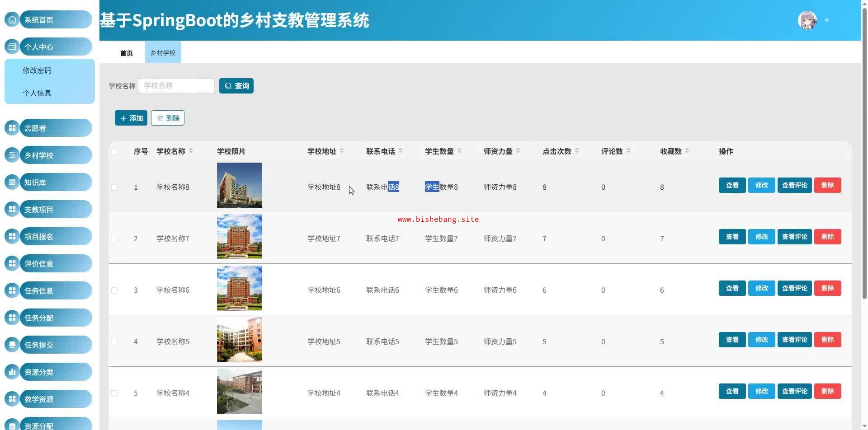Click the home icon beside 系统首页

click(x=12, y=19)
